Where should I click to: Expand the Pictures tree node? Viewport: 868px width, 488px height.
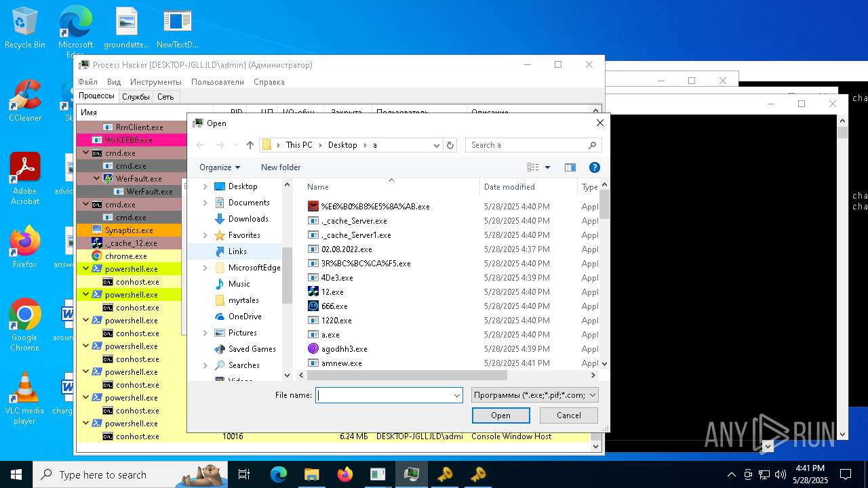pos(205,333)
